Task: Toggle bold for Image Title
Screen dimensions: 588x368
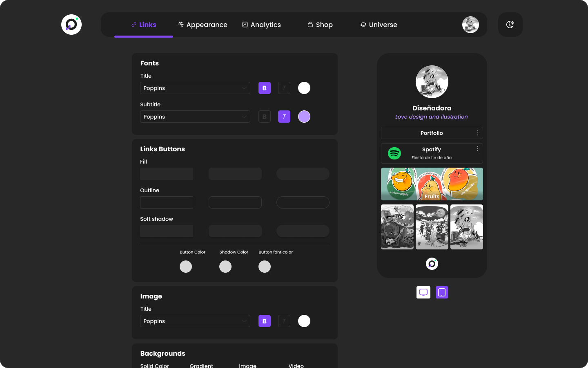Action: (x=265, y=321)
